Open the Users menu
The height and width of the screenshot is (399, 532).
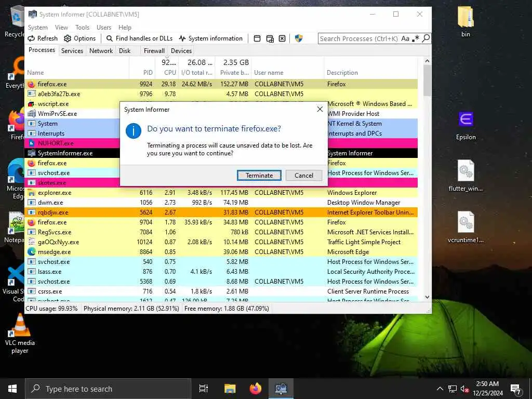coord(104,28)
